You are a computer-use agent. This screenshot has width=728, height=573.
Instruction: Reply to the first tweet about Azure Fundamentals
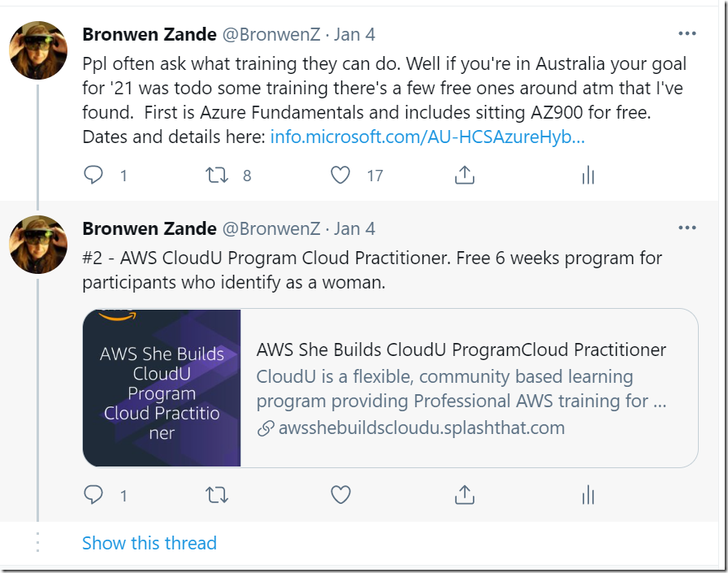coord(93,175)
